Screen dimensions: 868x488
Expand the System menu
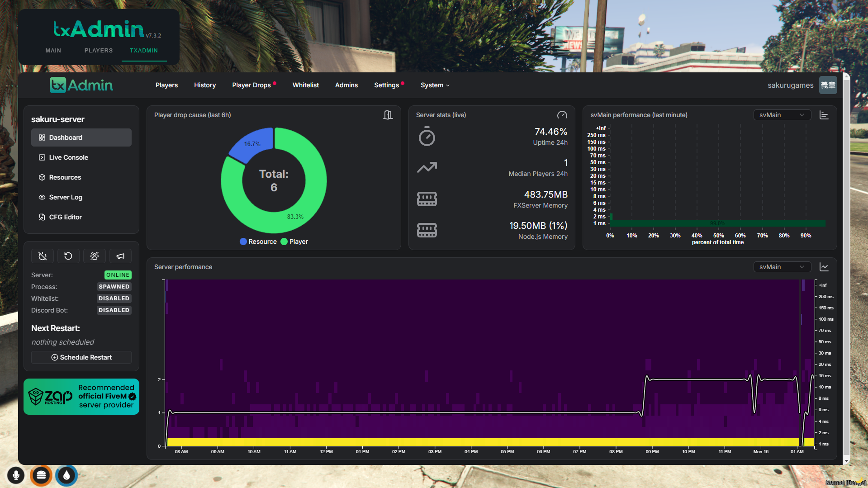(x=435, y=85)
